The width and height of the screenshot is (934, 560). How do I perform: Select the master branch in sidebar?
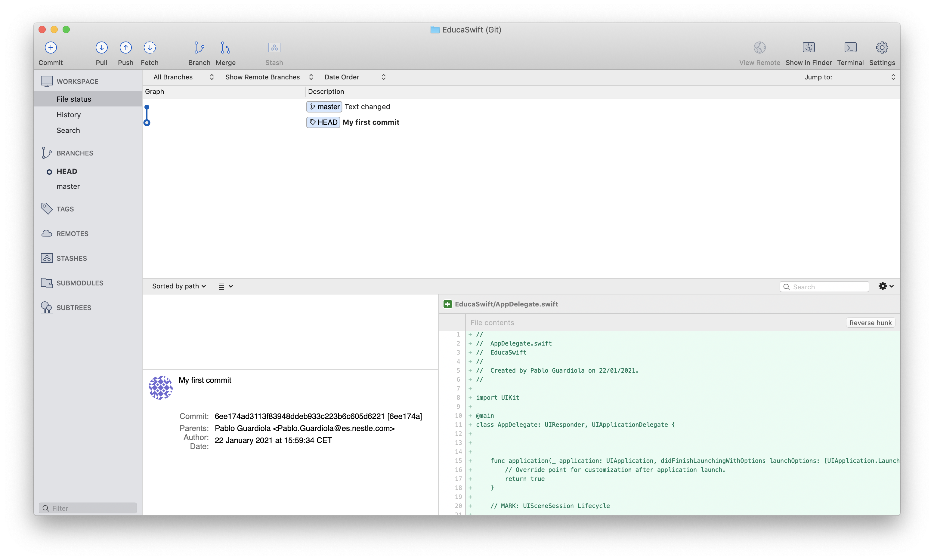pyautogui.click(x=88, y=186)
